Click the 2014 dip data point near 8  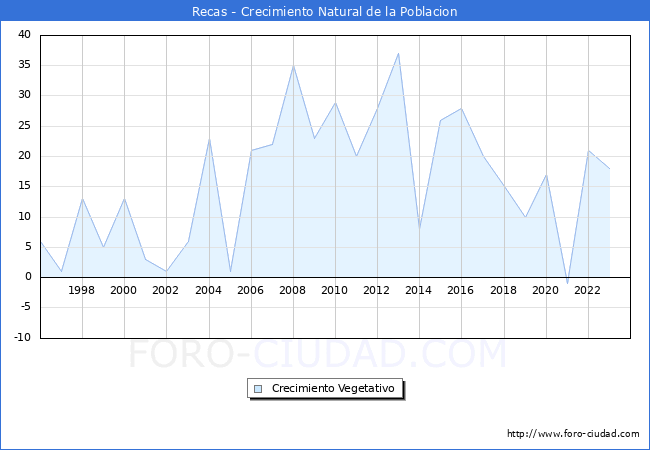pos(420,229)
